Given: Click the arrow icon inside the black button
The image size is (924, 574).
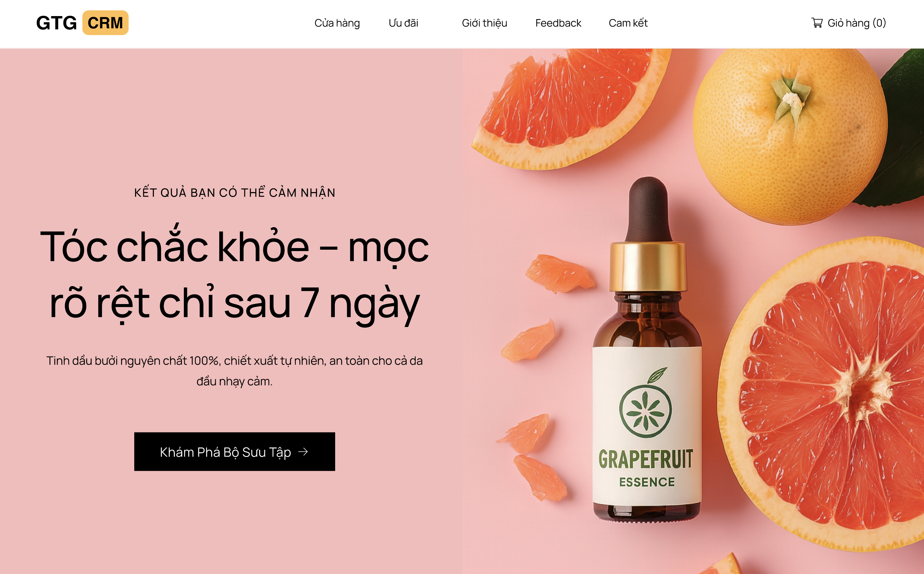Looking at the screenshot, I should coord(303,451).
